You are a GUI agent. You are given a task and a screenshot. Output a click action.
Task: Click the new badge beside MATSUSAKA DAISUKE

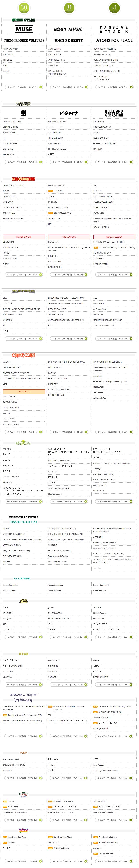coord(95,712)
